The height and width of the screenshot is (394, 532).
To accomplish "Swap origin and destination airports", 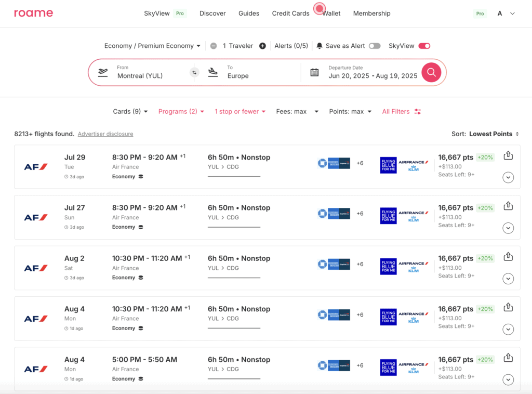I will pos(194,72).
